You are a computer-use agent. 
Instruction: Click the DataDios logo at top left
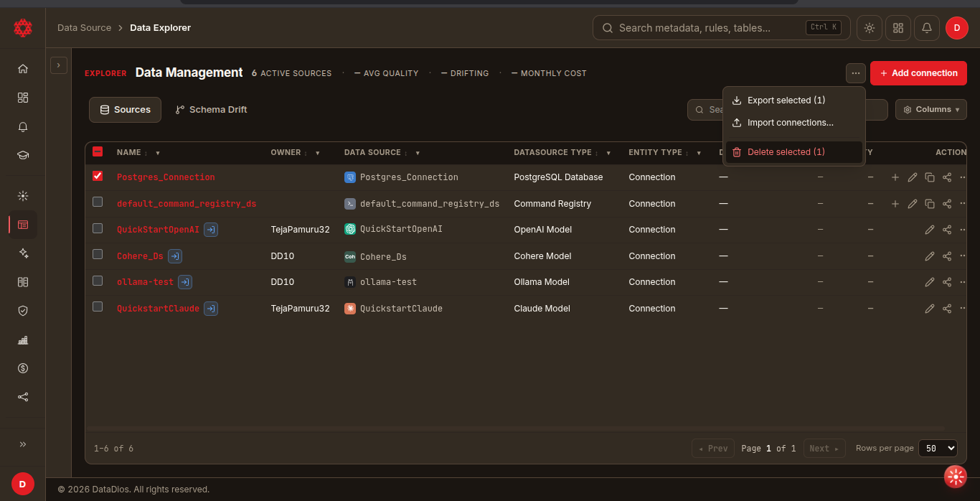point(23,28)
